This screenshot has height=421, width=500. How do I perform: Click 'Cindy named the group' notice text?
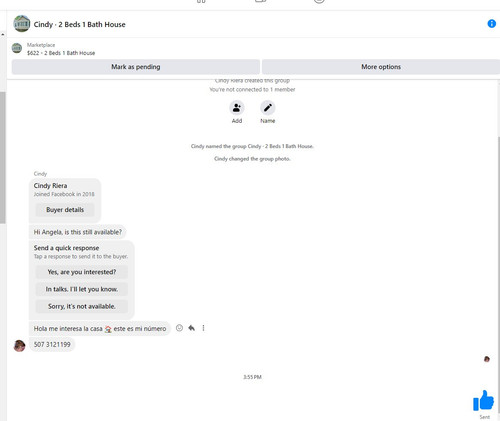tap(252, 146)
